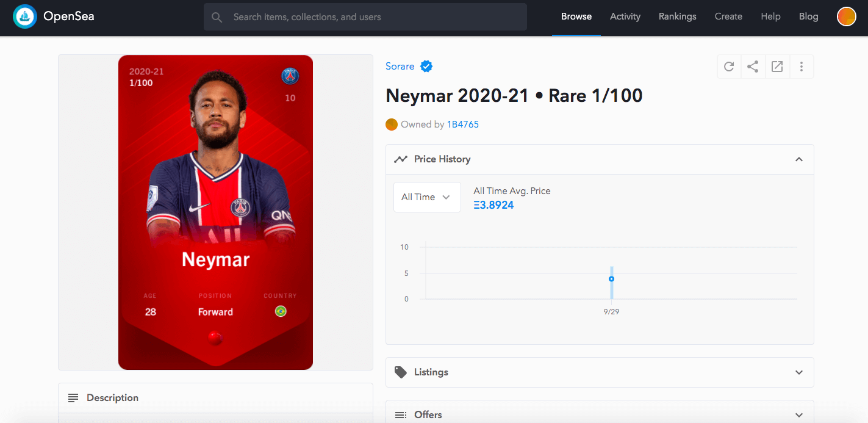
Task: Open the three-dot more options menu
Action: pyautogui.click(x=802, y=67)
